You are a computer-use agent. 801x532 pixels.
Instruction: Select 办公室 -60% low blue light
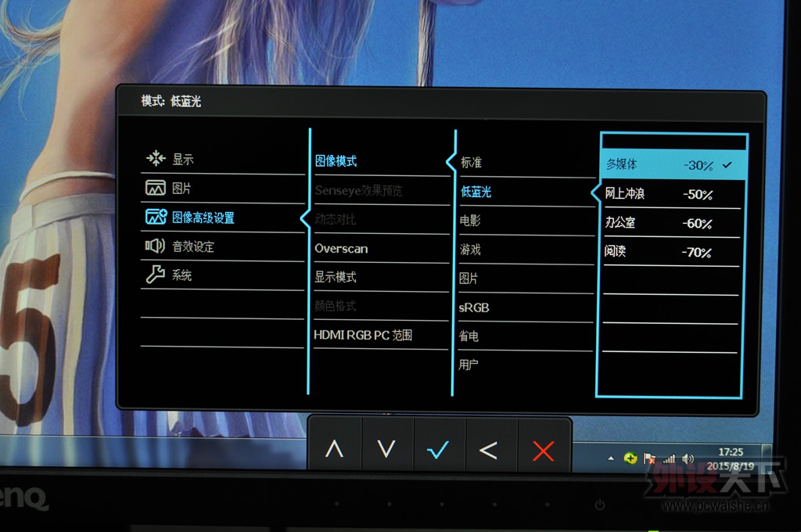pyautogui.click(x=672, y=223)
